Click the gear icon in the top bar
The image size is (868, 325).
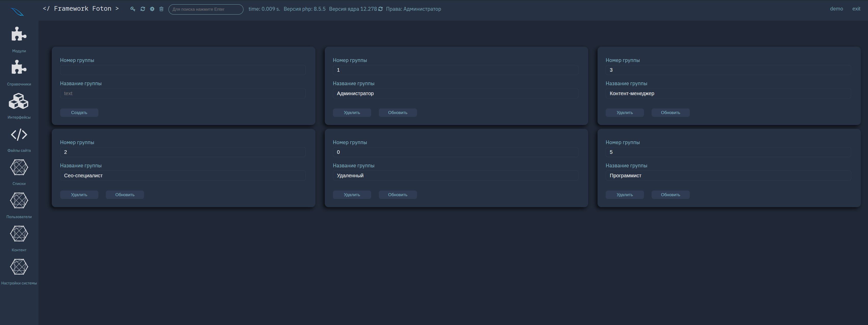[152, 9]
